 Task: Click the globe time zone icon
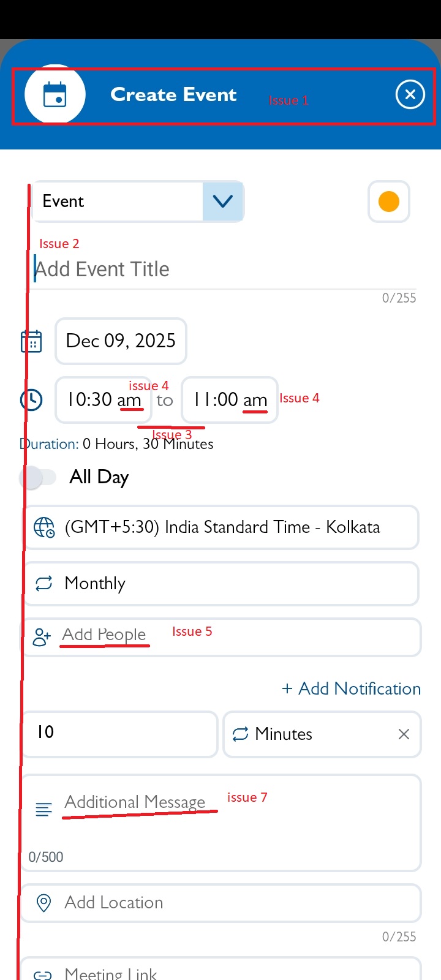click(x=44, y=527)
